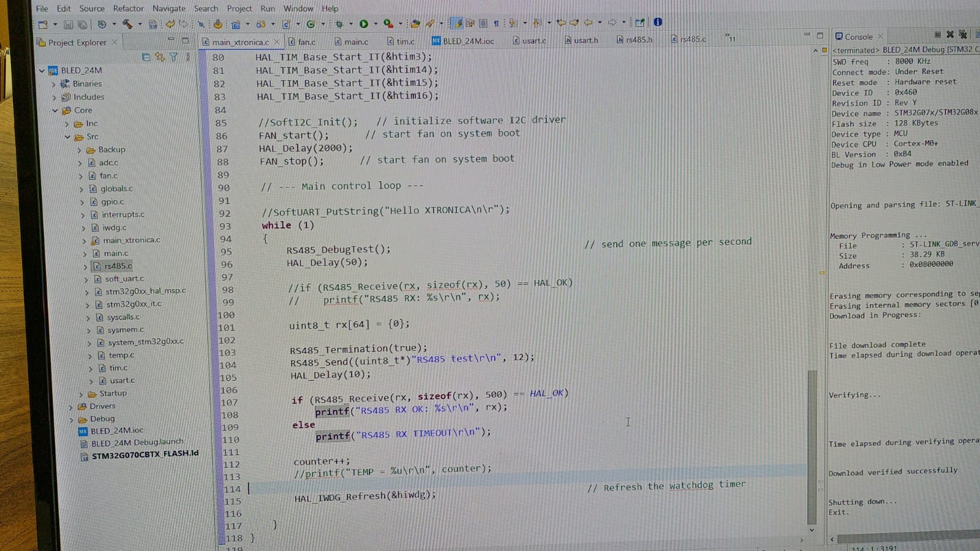This screenshot has height=551, width=980.
Task: Collapse the Src folder in tree
Action: 68,137
